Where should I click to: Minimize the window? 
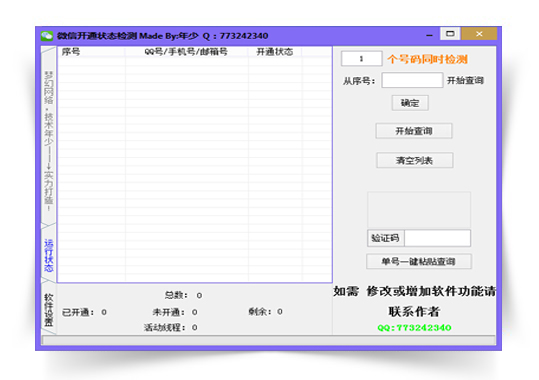[x=429, y=35]
